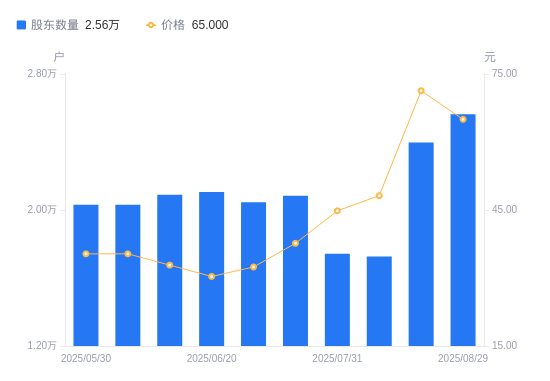
Task: Click the 2025/08/29 date axis label
Action: coord(463,358)
